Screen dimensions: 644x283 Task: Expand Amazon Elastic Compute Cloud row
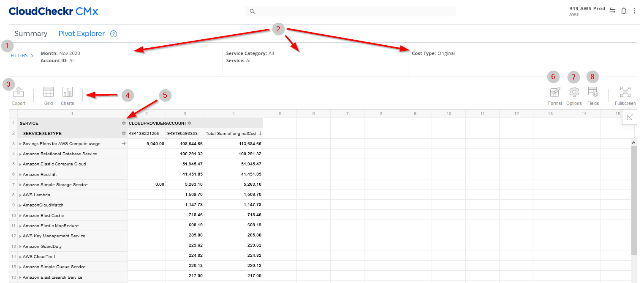tap(20, 164)
